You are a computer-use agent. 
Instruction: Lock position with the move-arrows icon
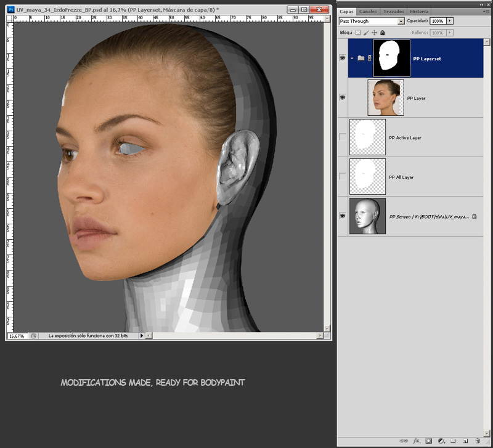pos(374,33)
